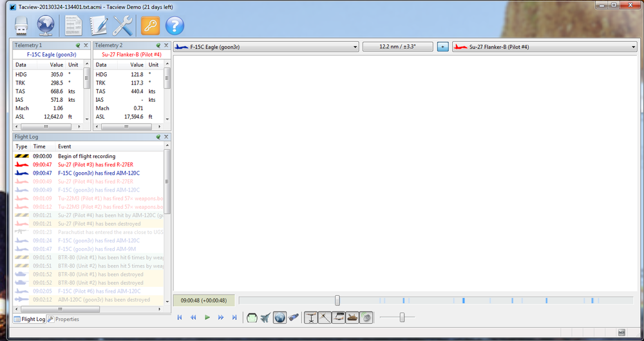Screen dimensions: 644x341
Task: Open the Su-27 Flanker-B (Pilot #4) dropdown
Action: [x=545, y=47]
